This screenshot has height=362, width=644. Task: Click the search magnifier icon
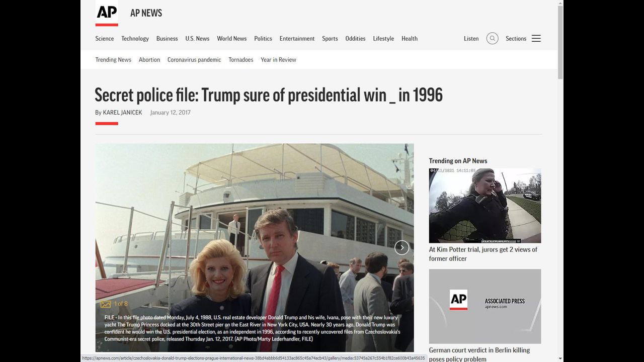(492, 38)
